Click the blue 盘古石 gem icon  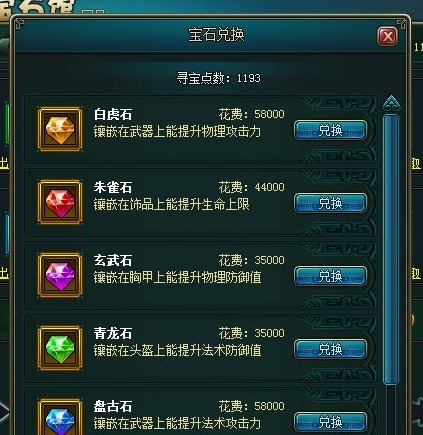60,418
